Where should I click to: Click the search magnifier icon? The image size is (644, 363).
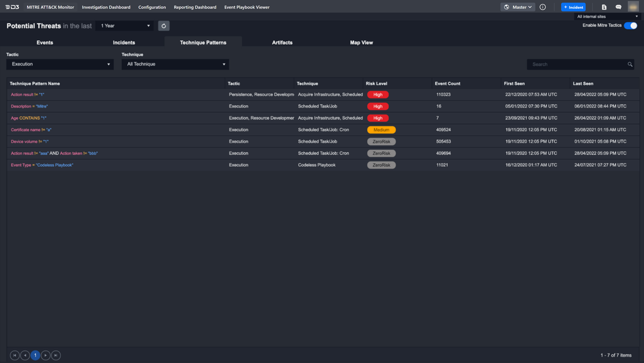tap(630, 64)
